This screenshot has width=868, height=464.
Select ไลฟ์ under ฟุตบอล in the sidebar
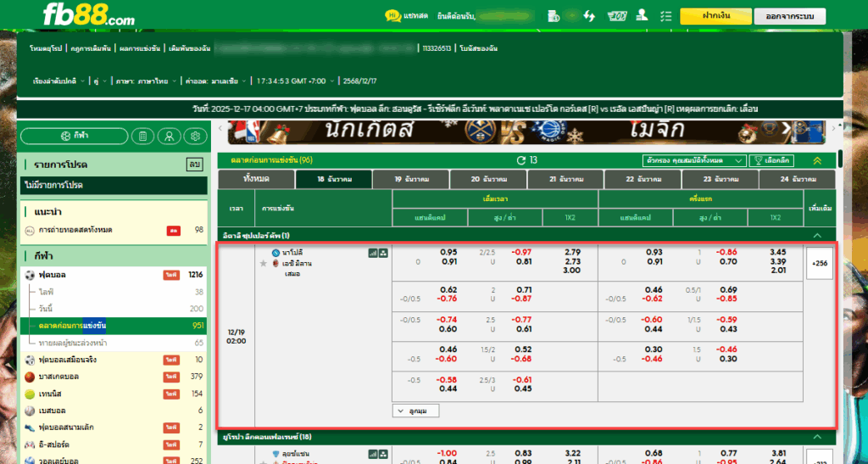[114, 292]
